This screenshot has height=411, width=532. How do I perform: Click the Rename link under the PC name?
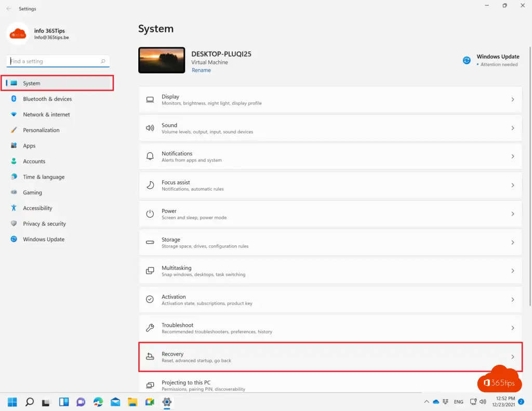[201, 70]
